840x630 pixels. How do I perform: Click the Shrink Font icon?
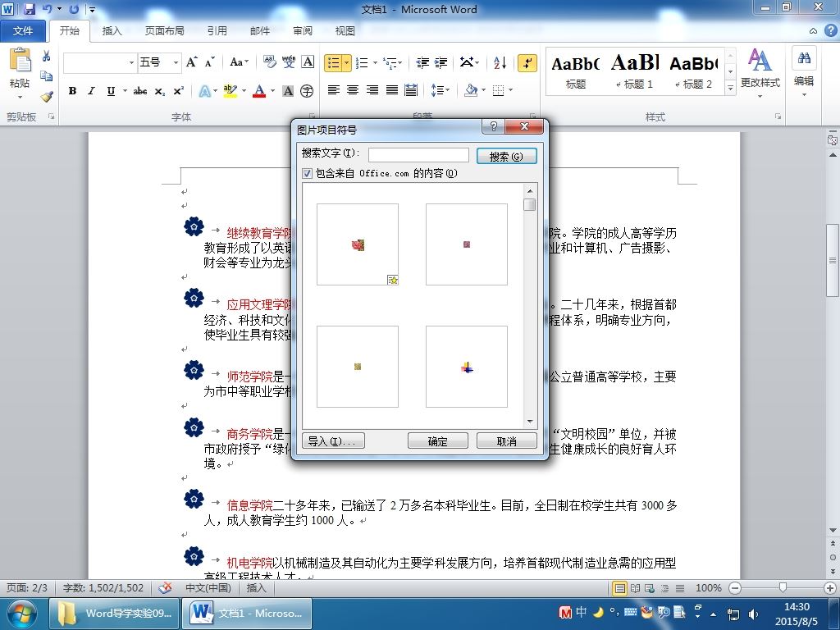(209, 62)
